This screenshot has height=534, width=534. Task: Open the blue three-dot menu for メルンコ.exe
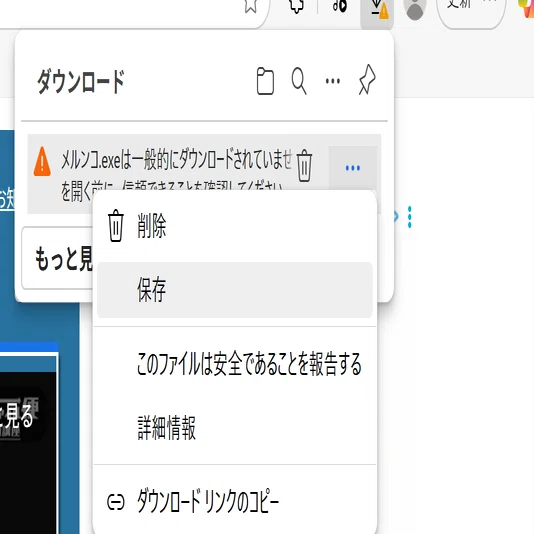pyautogui.click(x=352, y=168)
